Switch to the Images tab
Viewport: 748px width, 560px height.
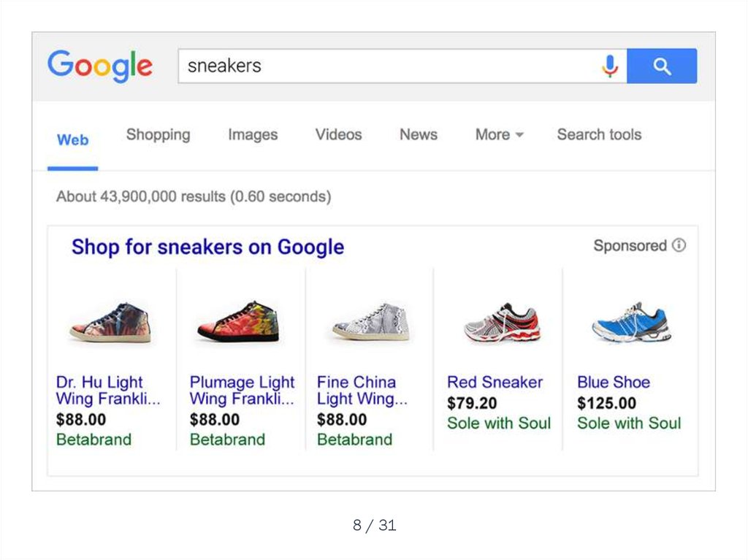tap(253, 134)
